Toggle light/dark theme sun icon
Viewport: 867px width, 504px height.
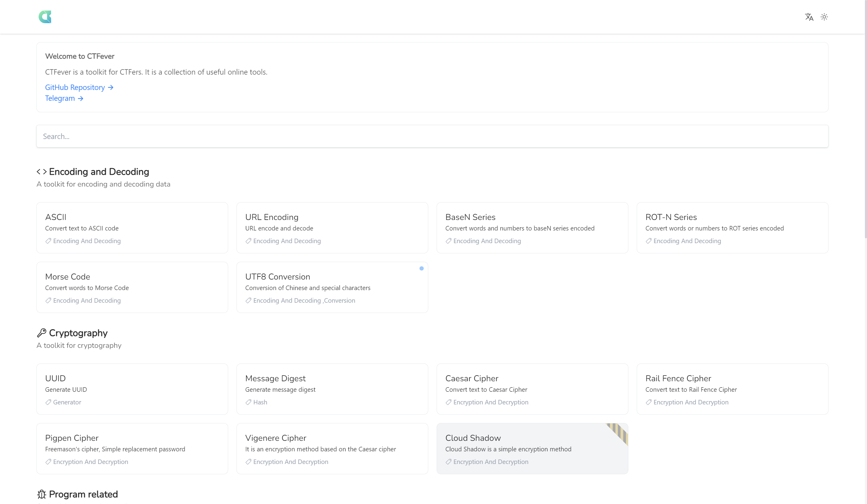coord(824,17)
